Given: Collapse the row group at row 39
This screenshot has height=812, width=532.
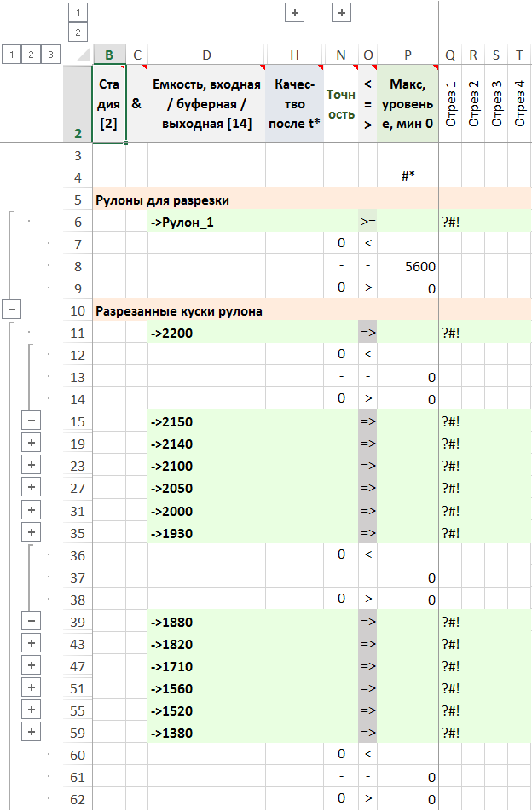Looking at the screenshot, I should coord(31,621).
